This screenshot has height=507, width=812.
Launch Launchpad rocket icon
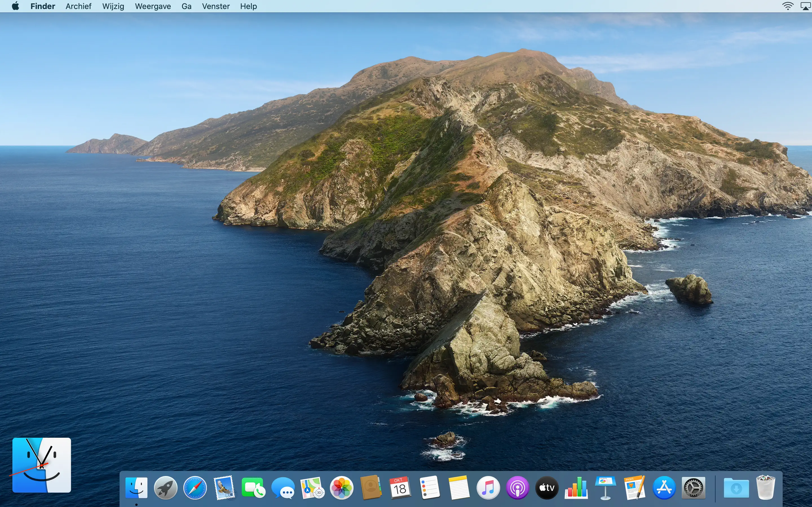pos(166,488)
